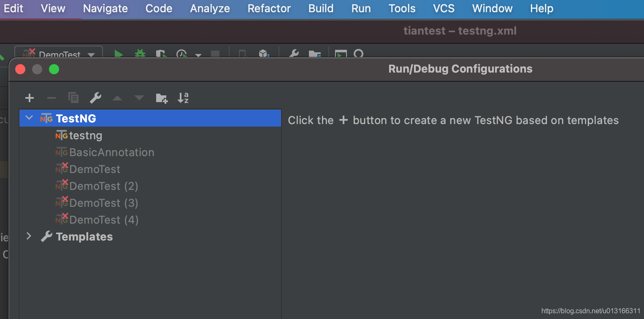The height and width of the screenshot is (319, 644).
Task: Open the Build menu
Action: tap(321, 8)
